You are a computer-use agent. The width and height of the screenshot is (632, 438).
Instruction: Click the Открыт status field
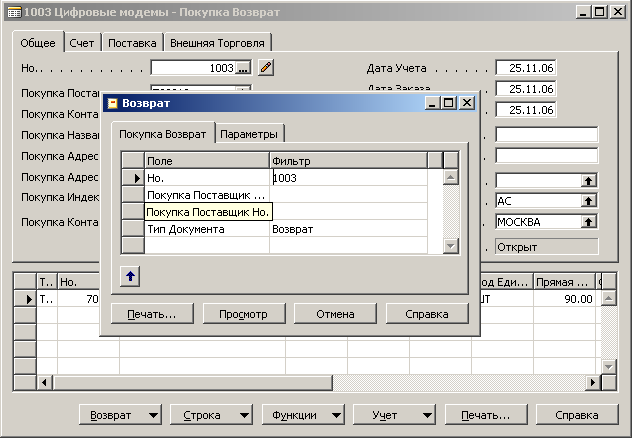tap(547, 247)
